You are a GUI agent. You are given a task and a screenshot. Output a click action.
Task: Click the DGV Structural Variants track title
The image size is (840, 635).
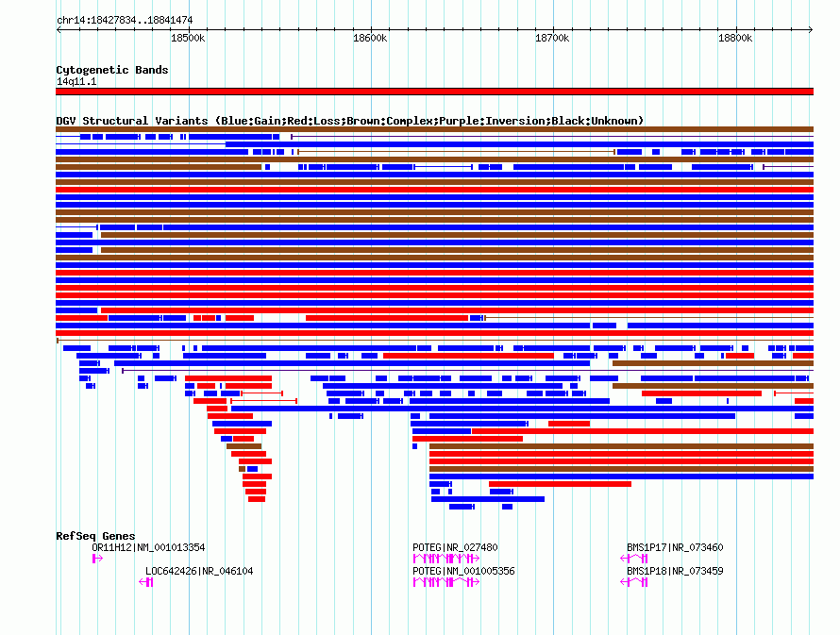[350, 121]
